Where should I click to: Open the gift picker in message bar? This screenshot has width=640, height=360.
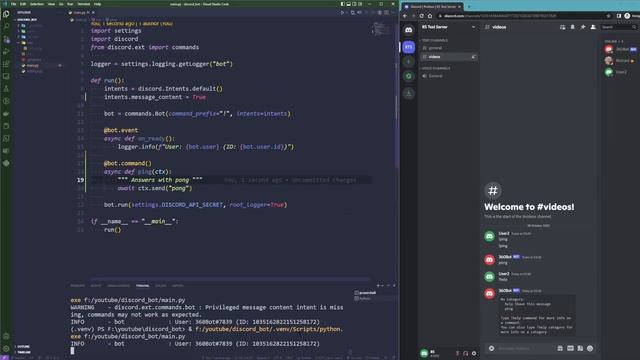pyautogui.click(x=560, y=348)
